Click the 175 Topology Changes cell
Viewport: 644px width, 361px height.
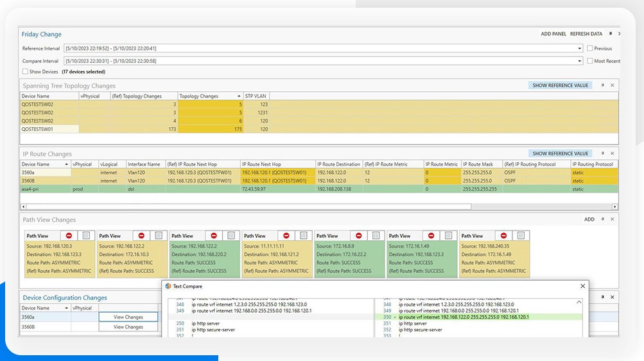tap(211, 129)
